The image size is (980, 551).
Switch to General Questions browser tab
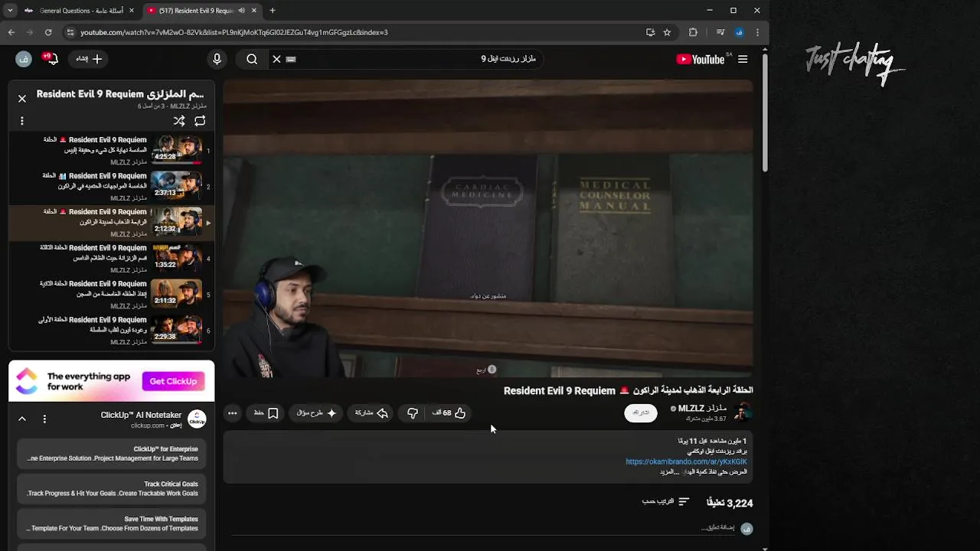coord(80,11)
